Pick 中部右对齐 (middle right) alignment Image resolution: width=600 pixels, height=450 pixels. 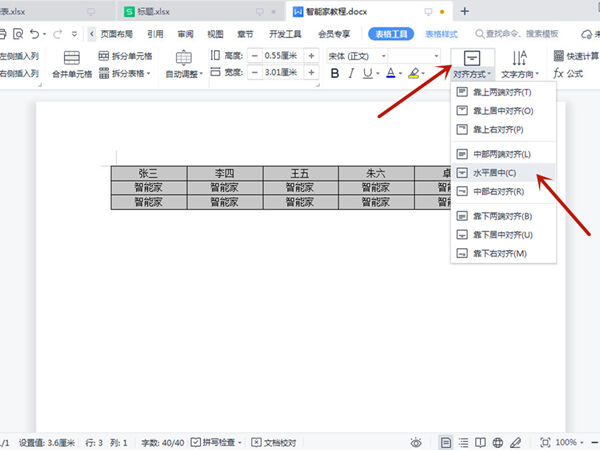tap(498, 191)
